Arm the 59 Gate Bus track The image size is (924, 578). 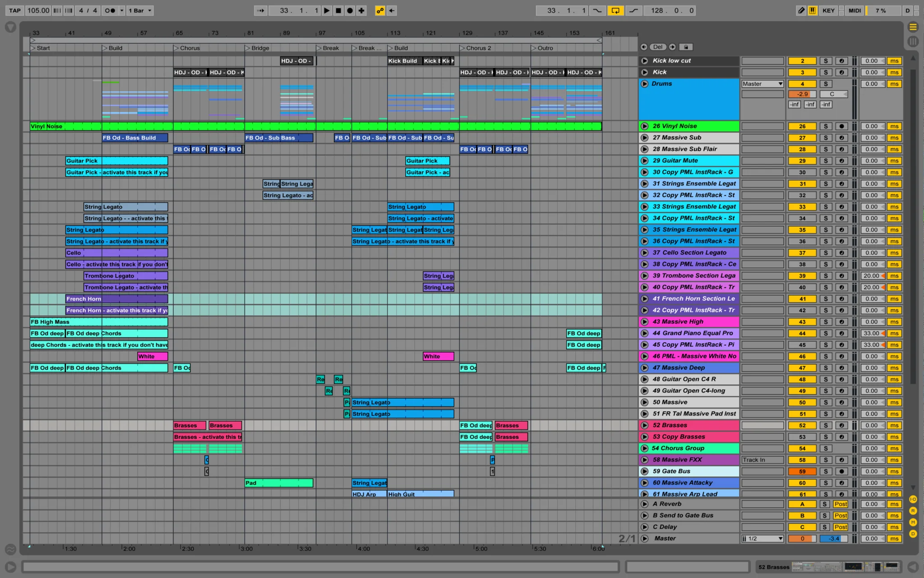click(x=841, y=471)
